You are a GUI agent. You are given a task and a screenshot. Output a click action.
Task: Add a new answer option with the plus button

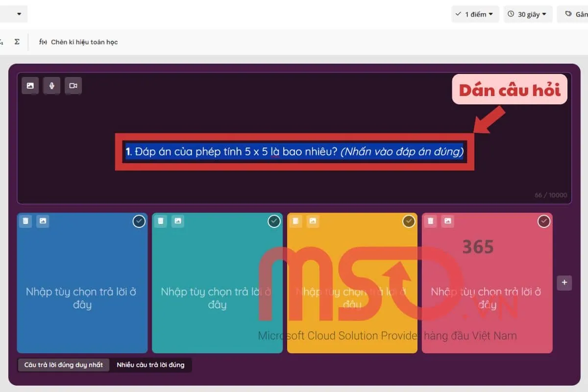pyautogui.click(x=564, y=282)
